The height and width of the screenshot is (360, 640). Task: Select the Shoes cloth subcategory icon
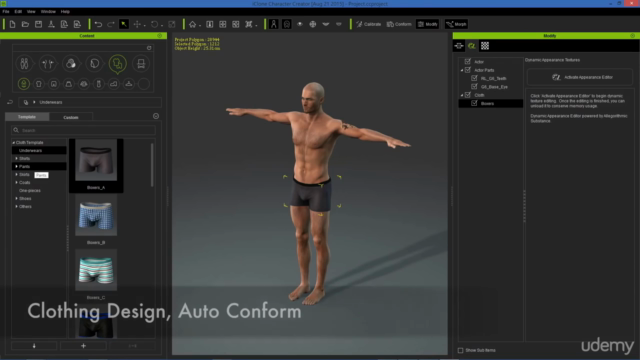coord(113,84)
